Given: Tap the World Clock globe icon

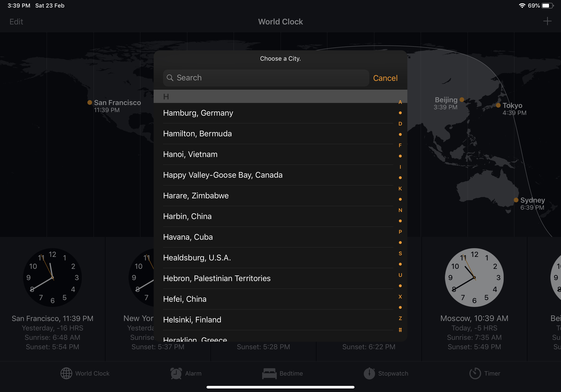Looking at the screenshot, I should (66, 373).
